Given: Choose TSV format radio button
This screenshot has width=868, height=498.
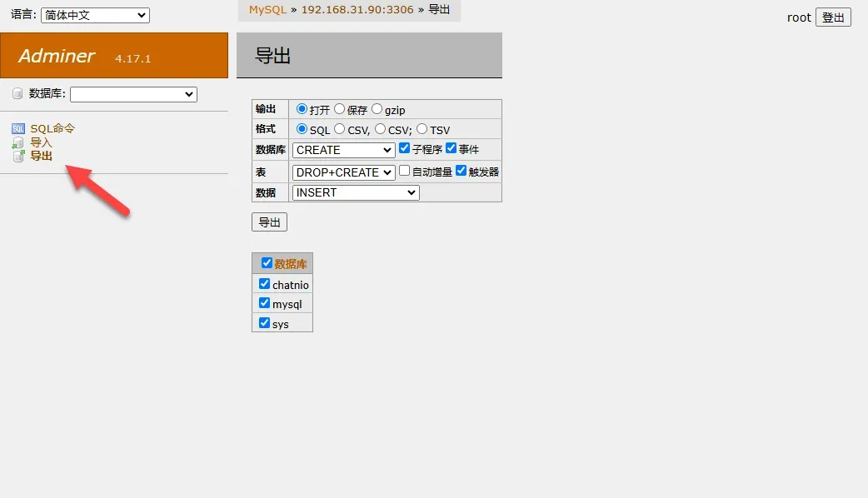Looking at the screenshot, I should pyautogui.click(x=422, y=129).
